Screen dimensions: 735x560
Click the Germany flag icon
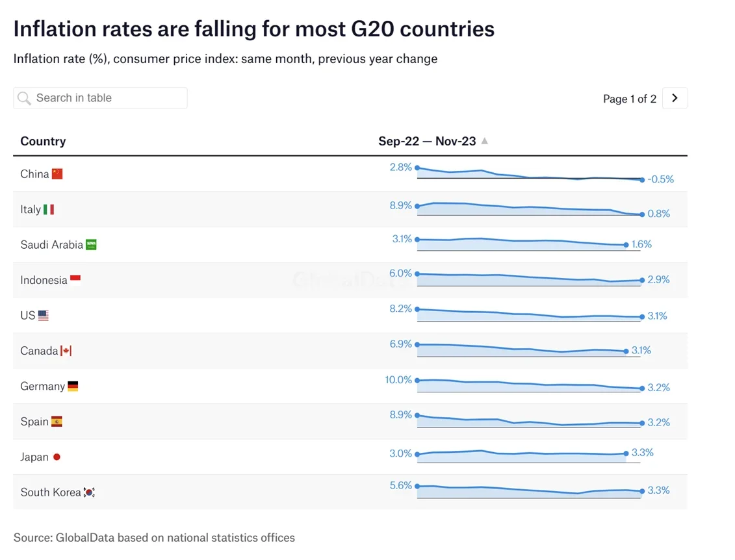click(x=73, y=386)
